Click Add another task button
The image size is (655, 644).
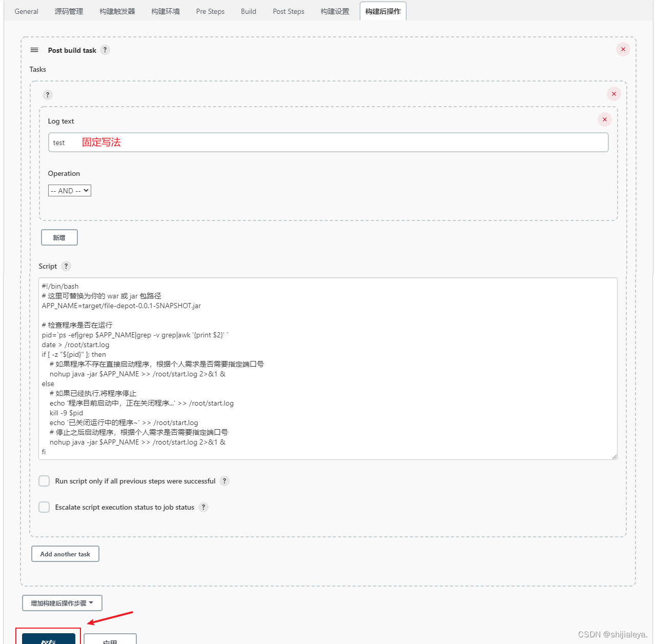[x=65, y=554]
